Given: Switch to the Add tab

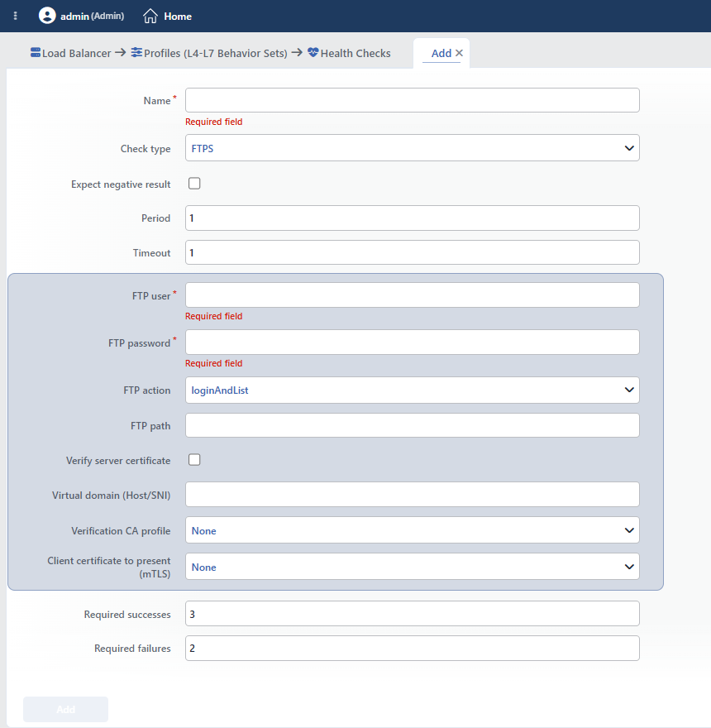Looking at the screenshot, I should tap(441, 54).
